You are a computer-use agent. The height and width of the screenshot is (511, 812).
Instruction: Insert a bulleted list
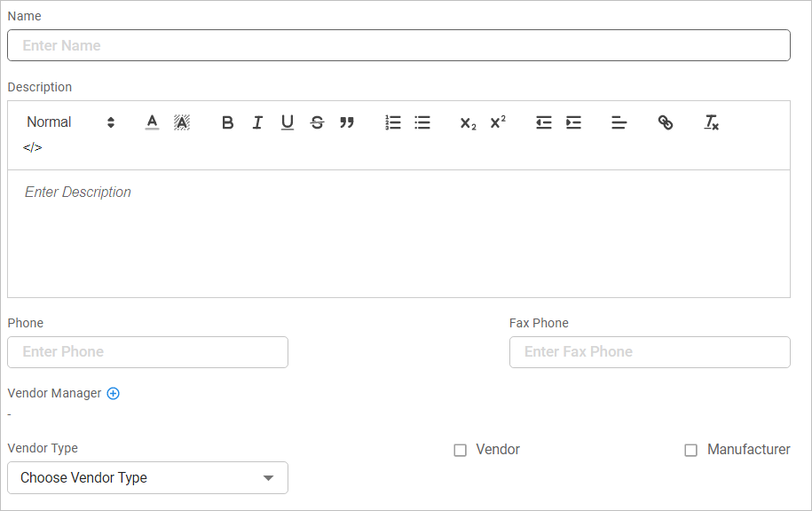point(422,122)
